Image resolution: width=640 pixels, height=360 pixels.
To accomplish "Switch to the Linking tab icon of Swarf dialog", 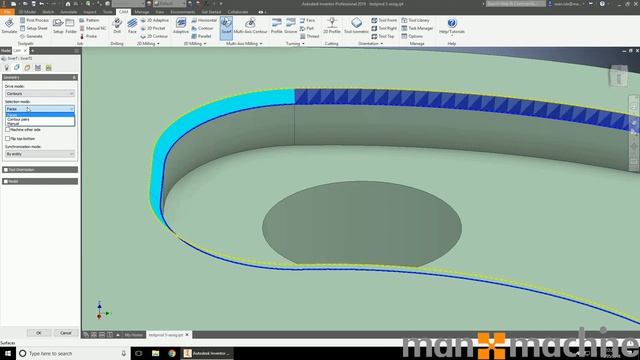I will pos(49,68).
